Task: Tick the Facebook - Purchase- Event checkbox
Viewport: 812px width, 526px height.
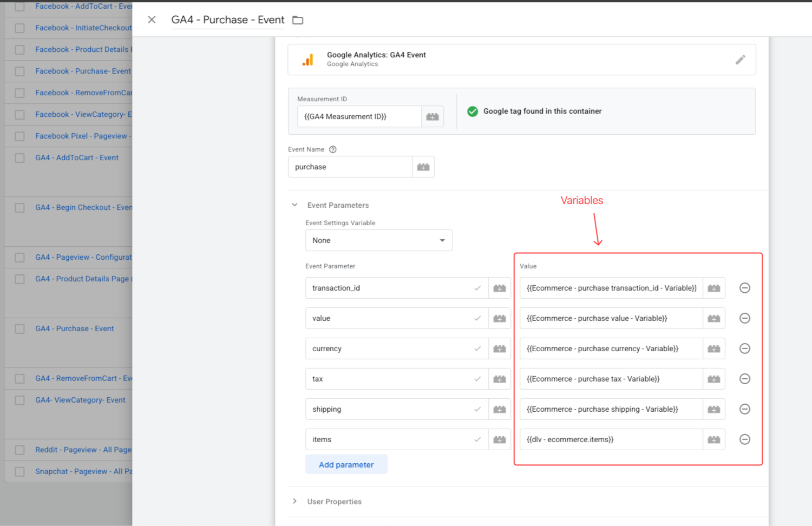Action: (20, 71)
